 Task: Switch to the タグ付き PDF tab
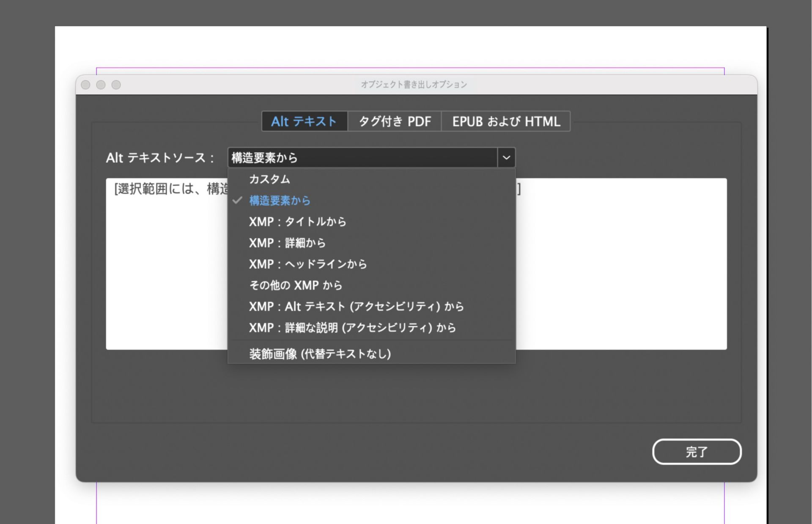(394, 121)
